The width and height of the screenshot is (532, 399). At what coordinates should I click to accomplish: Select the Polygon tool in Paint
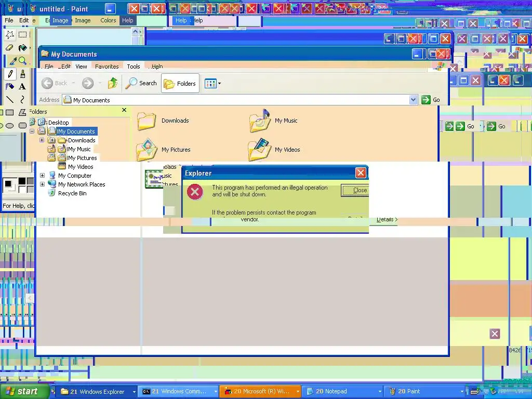pos(22,112)
